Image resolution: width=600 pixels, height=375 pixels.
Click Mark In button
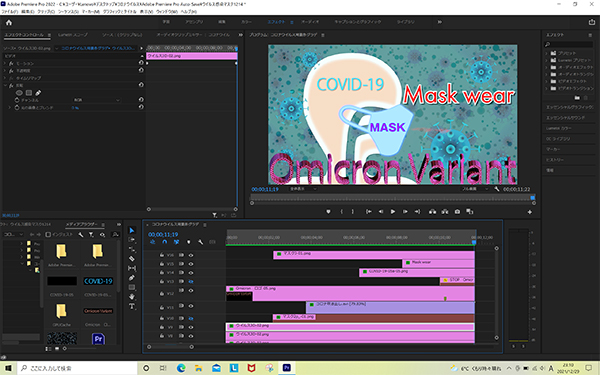(342, 212)
